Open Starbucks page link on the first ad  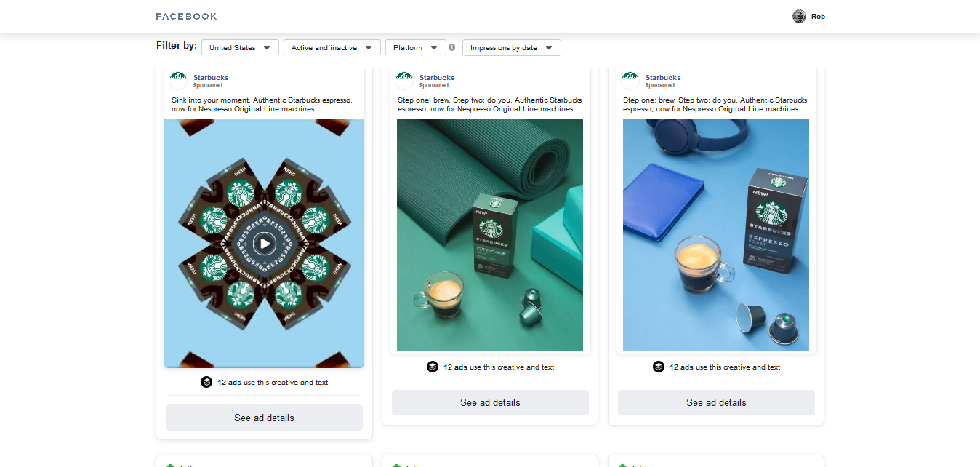click(x=211, y=77)
